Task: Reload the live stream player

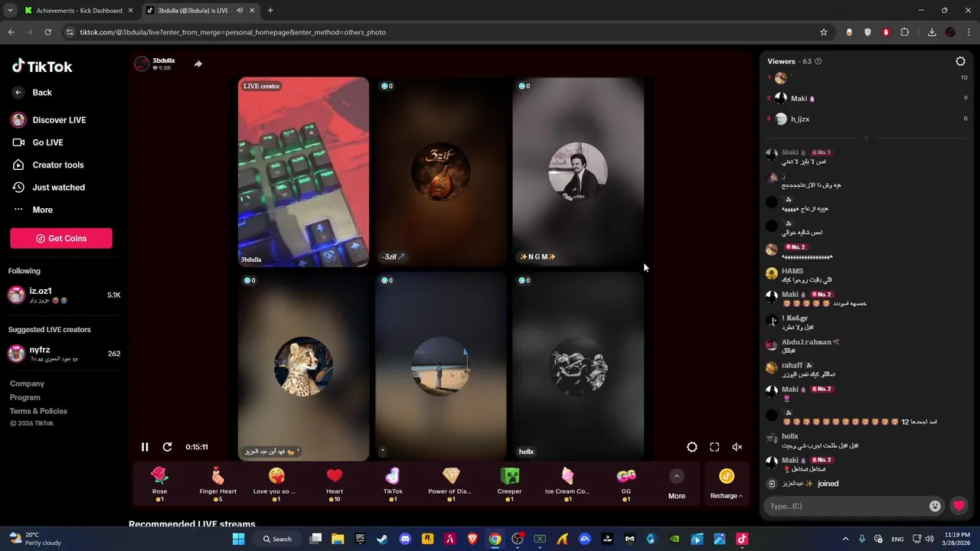Action: (x=167, y=447)
